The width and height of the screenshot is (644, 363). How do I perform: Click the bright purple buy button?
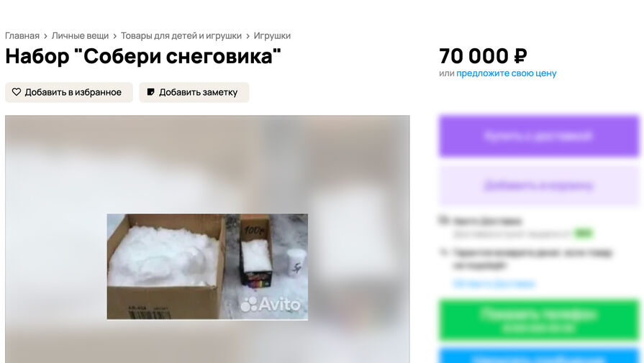539,136
